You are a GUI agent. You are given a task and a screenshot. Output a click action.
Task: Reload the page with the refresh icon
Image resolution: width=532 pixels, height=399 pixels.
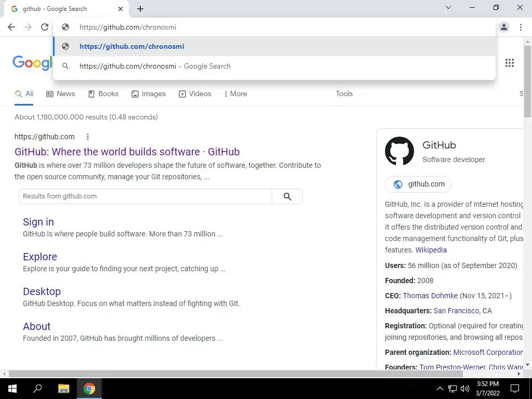click(x=45, y=27)
